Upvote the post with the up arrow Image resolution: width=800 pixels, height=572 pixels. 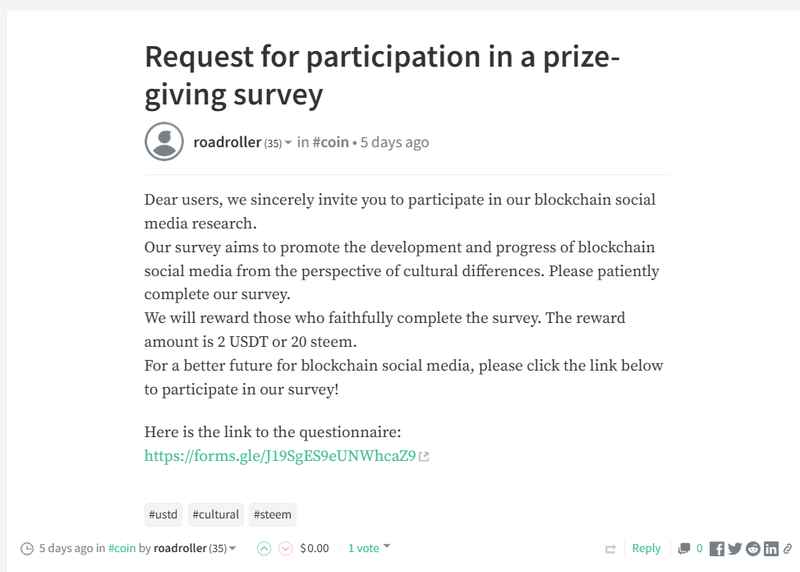pyautogui.click(x=264, y=548)
